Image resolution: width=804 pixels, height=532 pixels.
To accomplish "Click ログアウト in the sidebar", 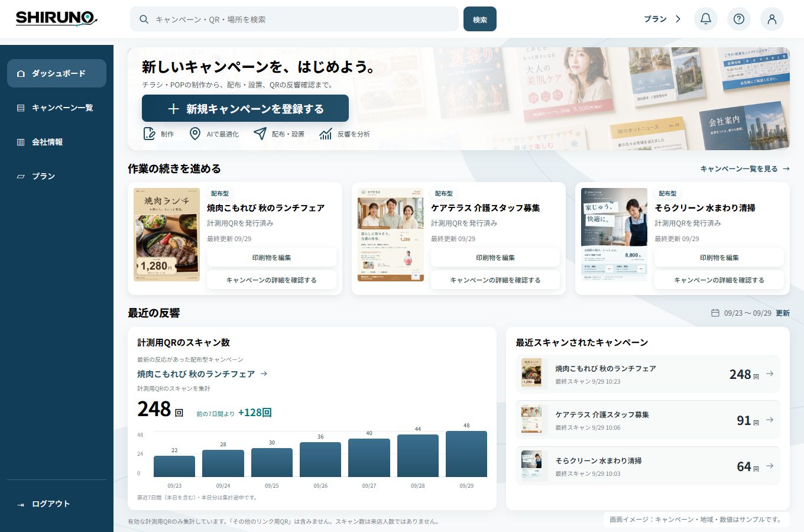I will [57, 504].
